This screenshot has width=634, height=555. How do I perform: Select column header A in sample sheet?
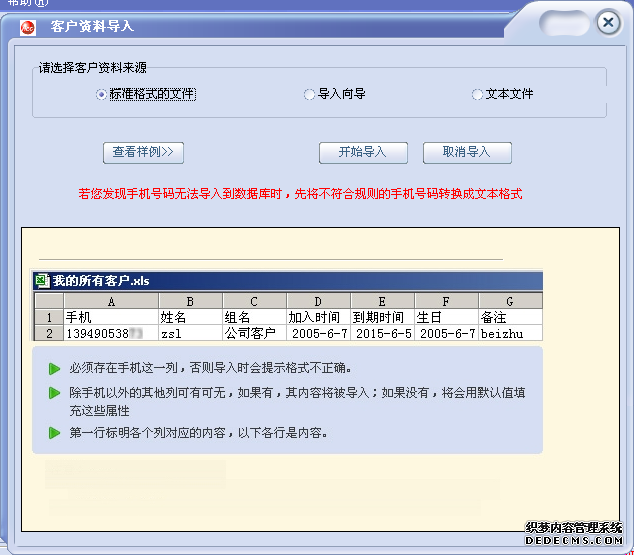(110, 301)
